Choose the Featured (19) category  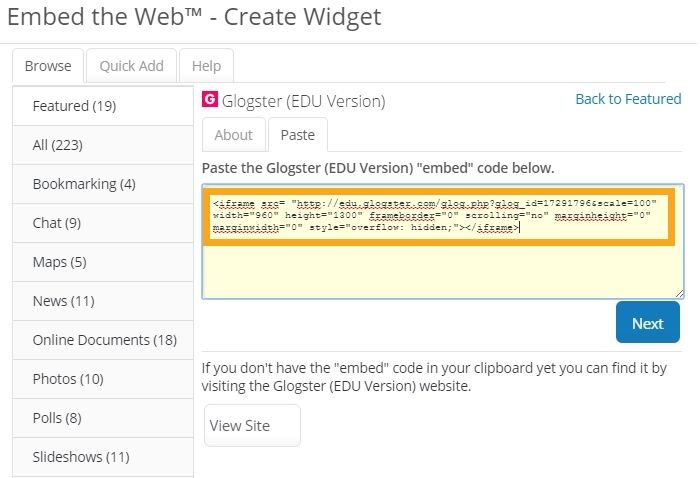[74, 106]
